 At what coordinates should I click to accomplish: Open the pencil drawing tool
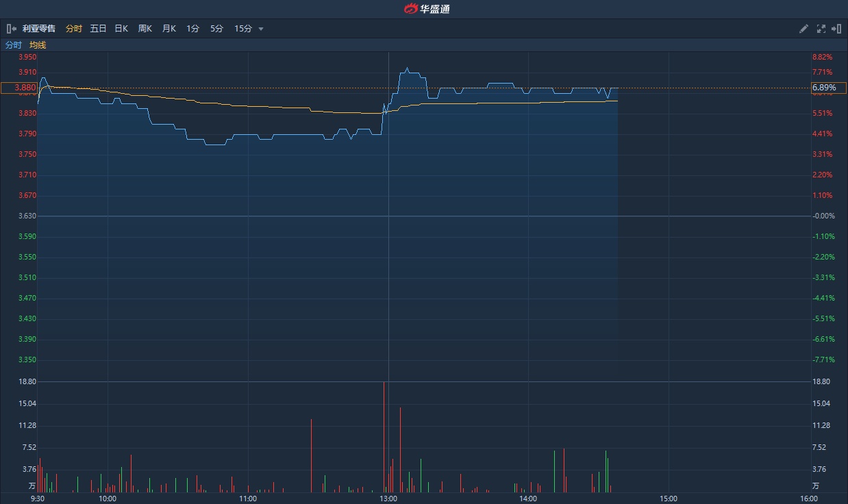tap(804, 29)
